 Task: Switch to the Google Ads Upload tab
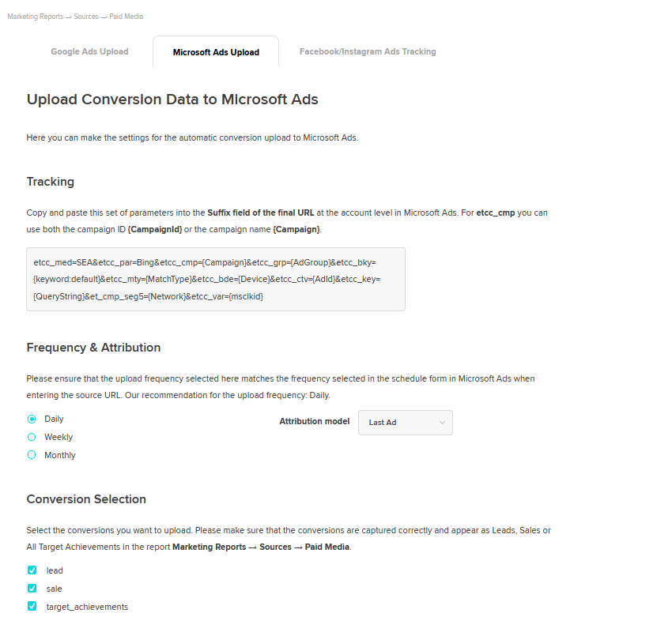tap(89, 51)
